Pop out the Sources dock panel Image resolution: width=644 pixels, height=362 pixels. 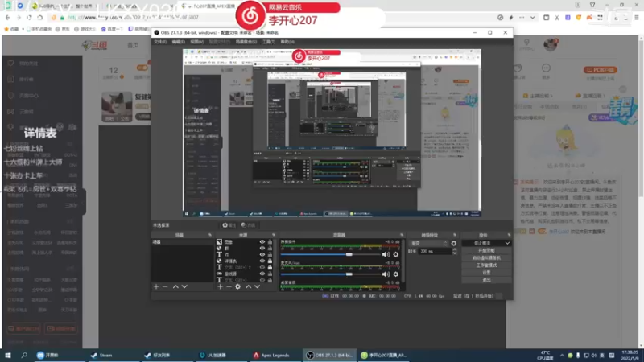(x=274, y=235)
